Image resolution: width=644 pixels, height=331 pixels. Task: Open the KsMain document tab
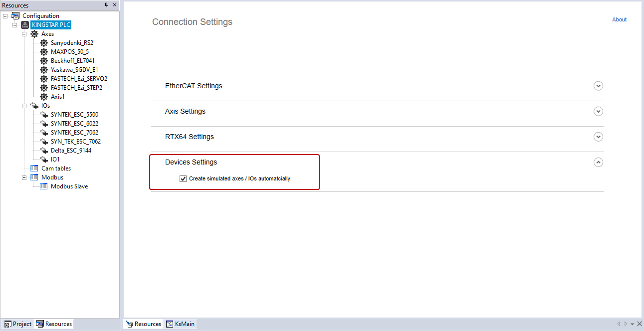pos(181,324)
